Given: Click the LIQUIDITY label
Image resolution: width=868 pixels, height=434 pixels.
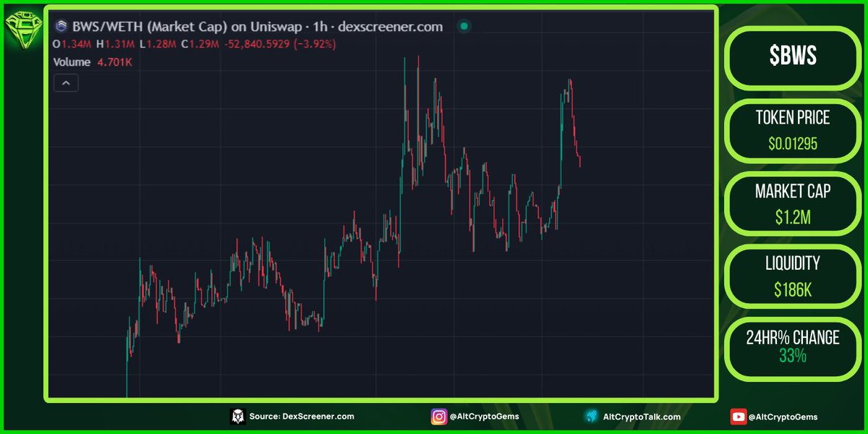Looking at the screenshot, I should (x=793, y=264).
